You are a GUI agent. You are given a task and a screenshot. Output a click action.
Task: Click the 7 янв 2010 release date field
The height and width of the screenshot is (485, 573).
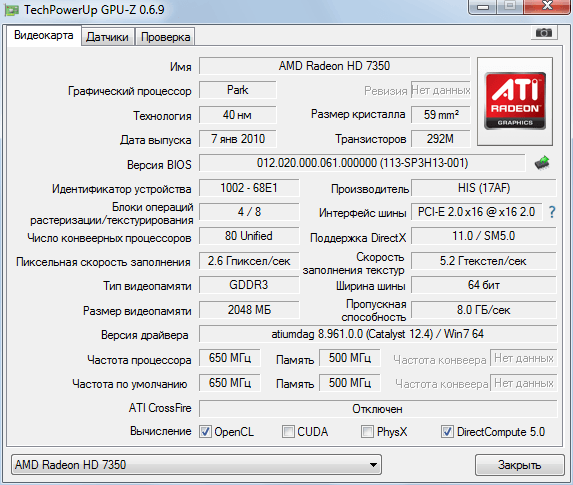coord(238,139)
